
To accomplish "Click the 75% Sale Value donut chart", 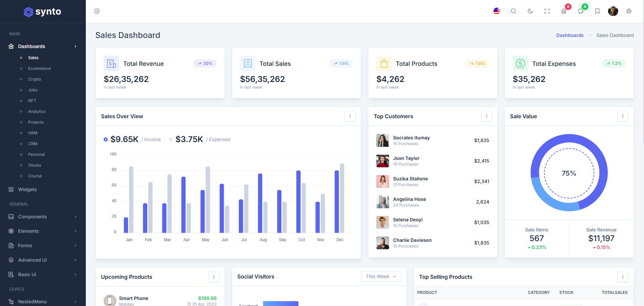I will [x=569, y=173].
